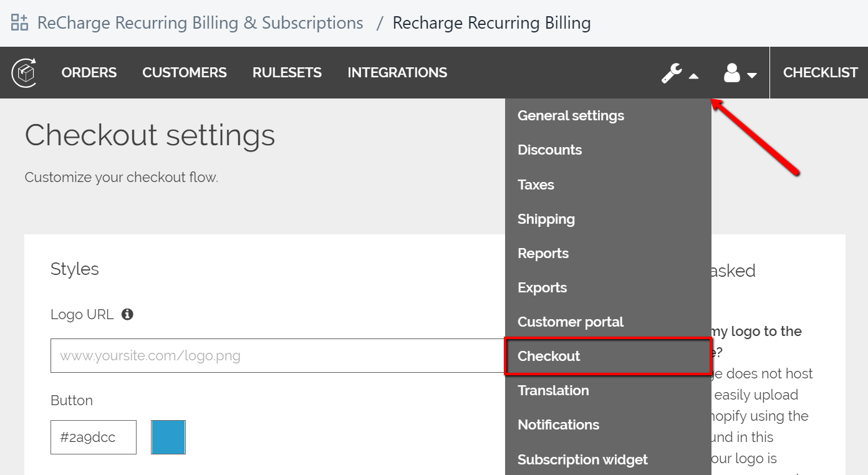Select Shipping from the settings menu

[608, 219]
